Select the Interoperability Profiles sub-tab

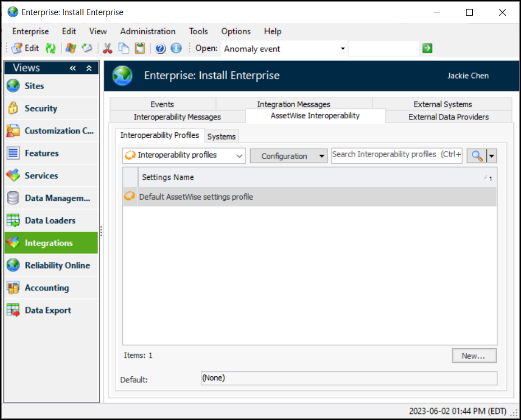(x=160, y=135)
